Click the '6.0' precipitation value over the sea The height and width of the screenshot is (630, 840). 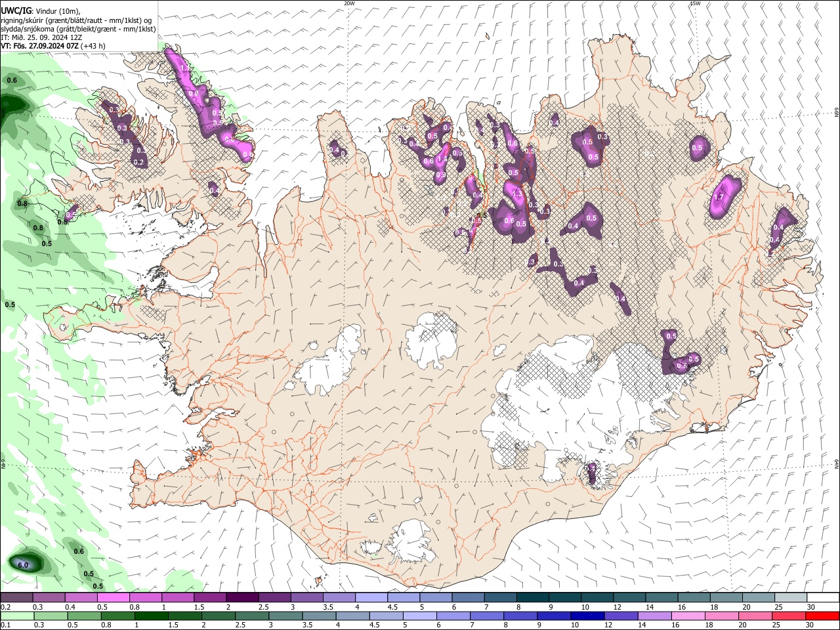pos(23,565)
